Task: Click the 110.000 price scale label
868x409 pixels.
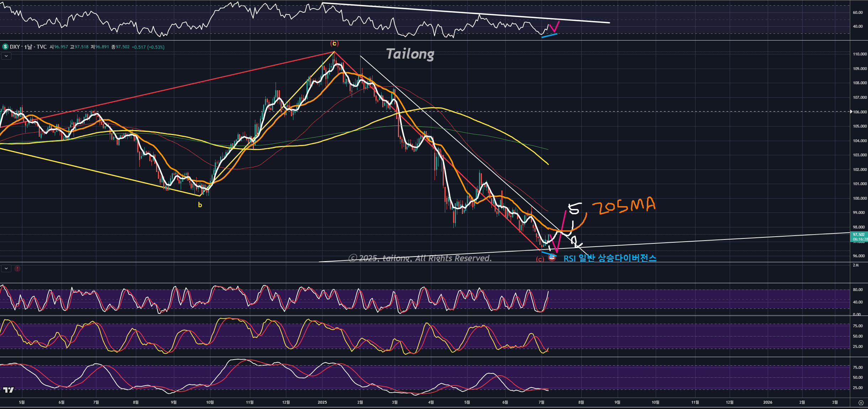Action: tap(859, 54)
